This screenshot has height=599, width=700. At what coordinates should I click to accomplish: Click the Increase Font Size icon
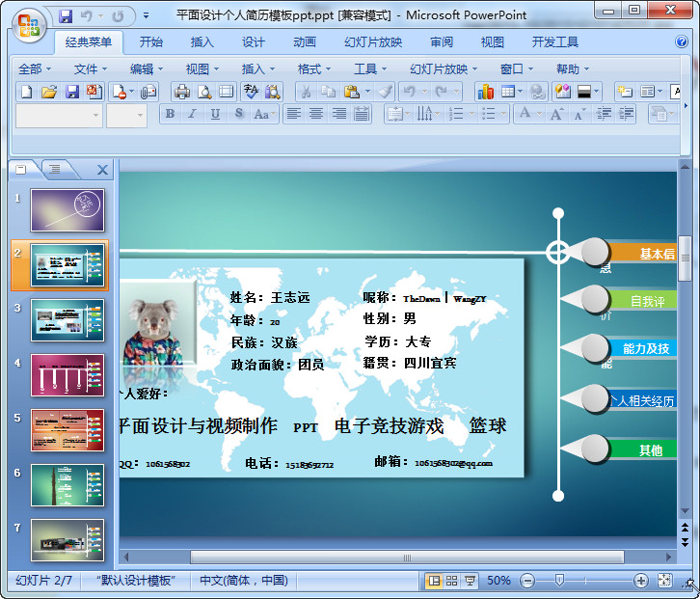[x=556, y=115]
